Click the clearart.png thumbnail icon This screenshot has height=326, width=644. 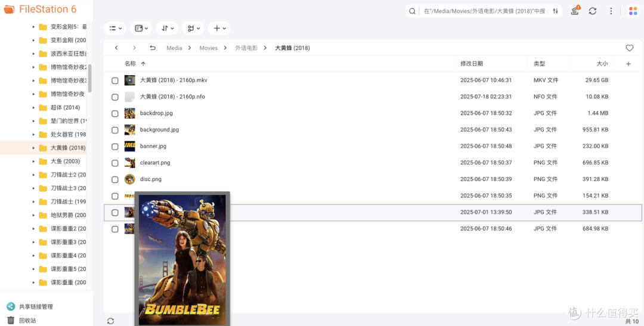pyautogui.click(x=130, y=163)
